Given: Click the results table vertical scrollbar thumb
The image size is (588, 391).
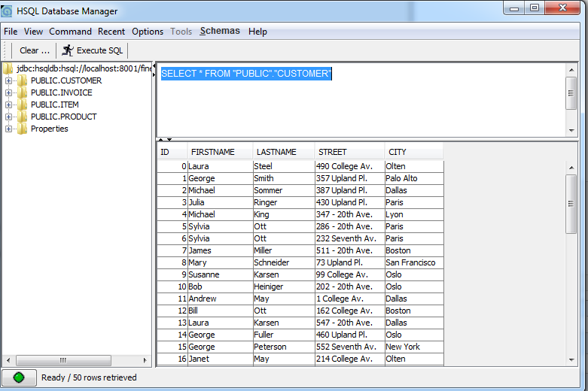Looking at the screenshot, I should [571, 204].
